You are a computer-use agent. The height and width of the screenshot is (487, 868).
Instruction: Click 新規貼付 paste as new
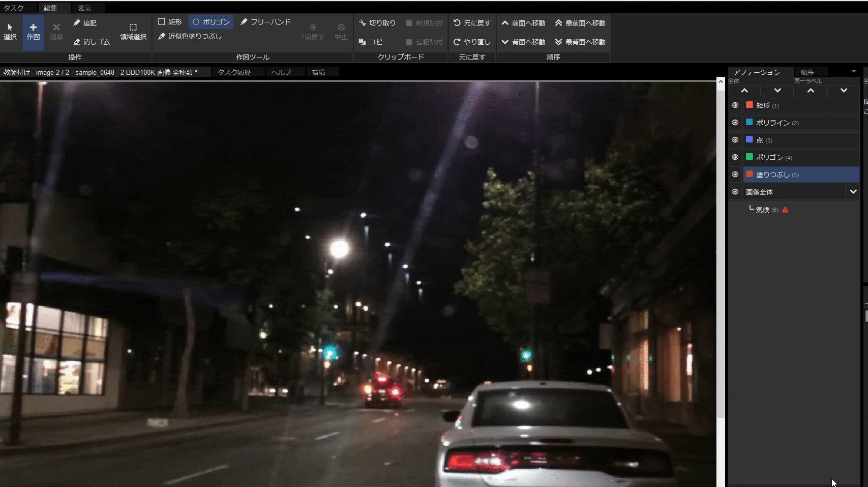pos(424,23)
